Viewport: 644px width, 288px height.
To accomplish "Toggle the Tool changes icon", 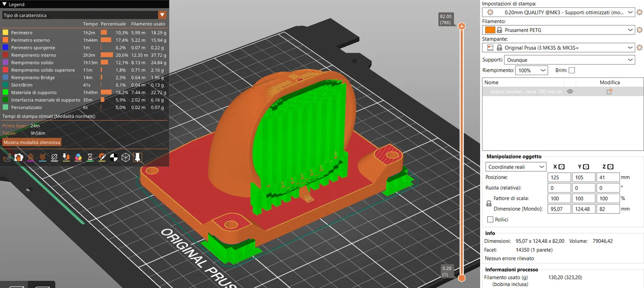I will click(66, 158).
